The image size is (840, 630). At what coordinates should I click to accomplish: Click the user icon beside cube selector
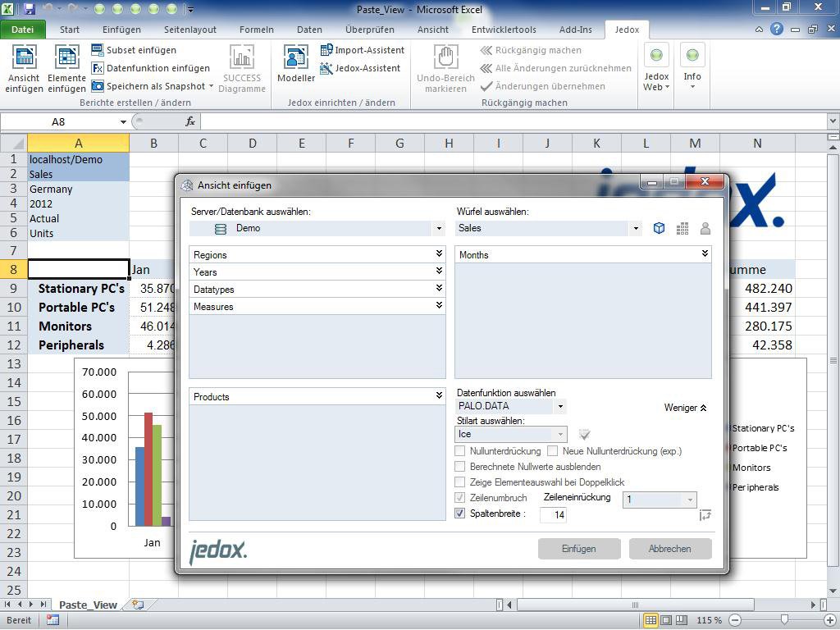coord(705,228)
